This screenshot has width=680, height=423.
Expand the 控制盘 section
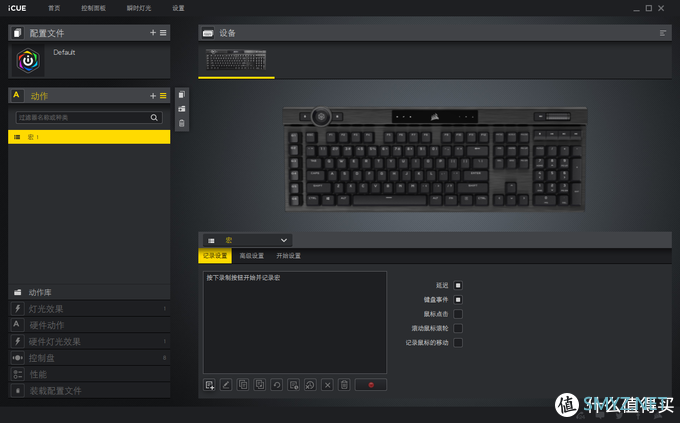(89, 358)
